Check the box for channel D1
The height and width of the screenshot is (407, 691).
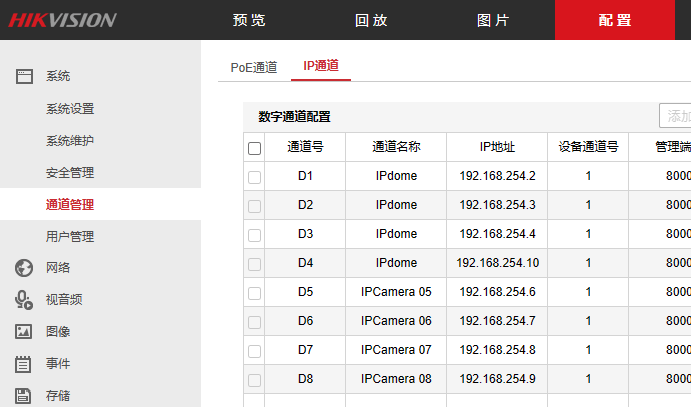(254, 177)
